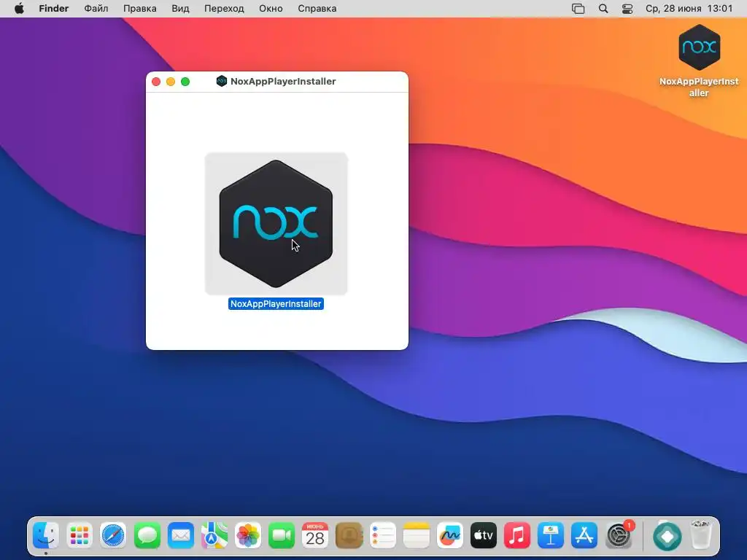Launch Notes from the Dock
Image resolution: width=747 pixels, height=560 pixels.
pos(416,535)
